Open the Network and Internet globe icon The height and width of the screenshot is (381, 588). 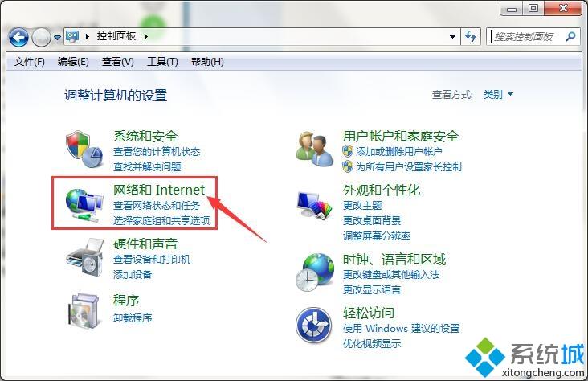(84, 205)
